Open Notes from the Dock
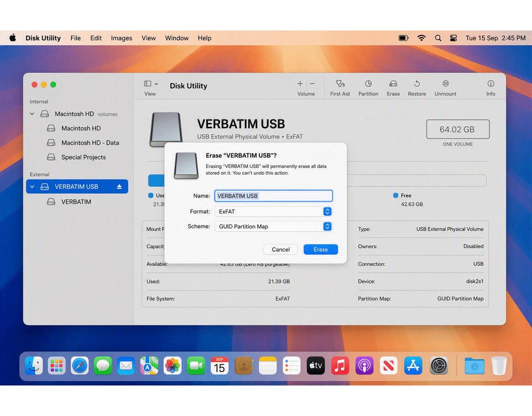 (x=268, y=366)
